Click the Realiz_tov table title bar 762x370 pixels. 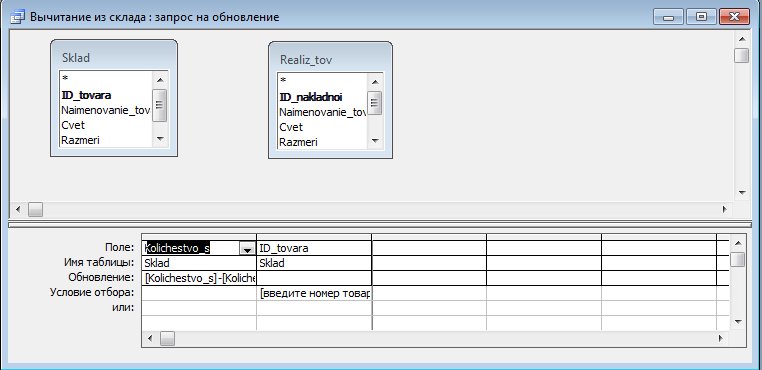[x=330, y=60]
